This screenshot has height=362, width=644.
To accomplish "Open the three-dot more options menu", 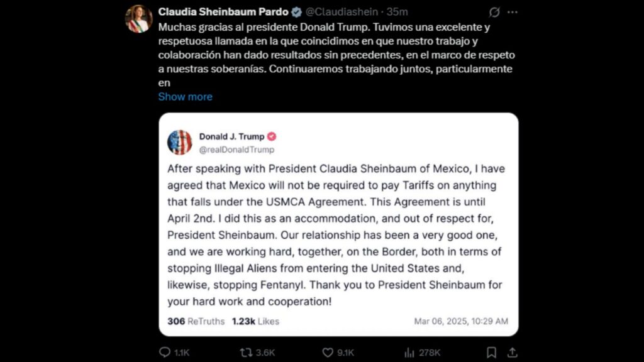I will point(512,13).
